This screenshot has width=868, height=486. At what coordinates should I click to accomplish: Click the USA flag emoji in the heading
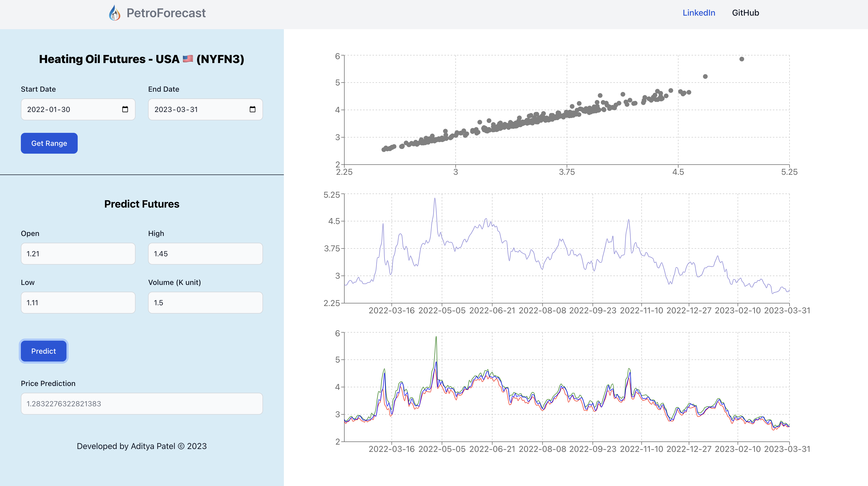[188, 59]
